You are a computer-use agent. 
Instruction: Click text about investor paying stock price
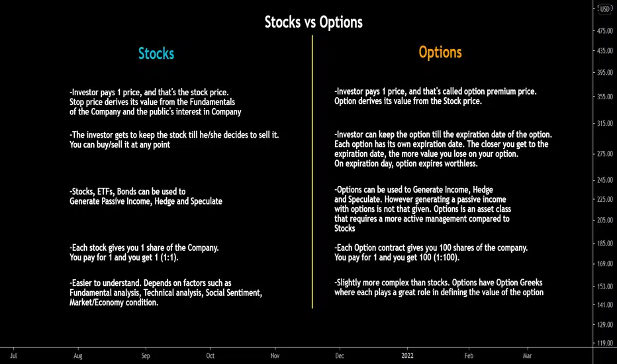(x=156, y=102)
